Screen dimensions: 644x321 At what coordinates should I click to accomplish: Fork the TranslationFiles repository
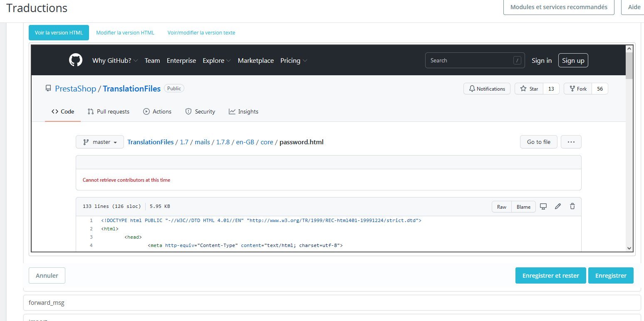pyautogui.click(x=577, y=89)
